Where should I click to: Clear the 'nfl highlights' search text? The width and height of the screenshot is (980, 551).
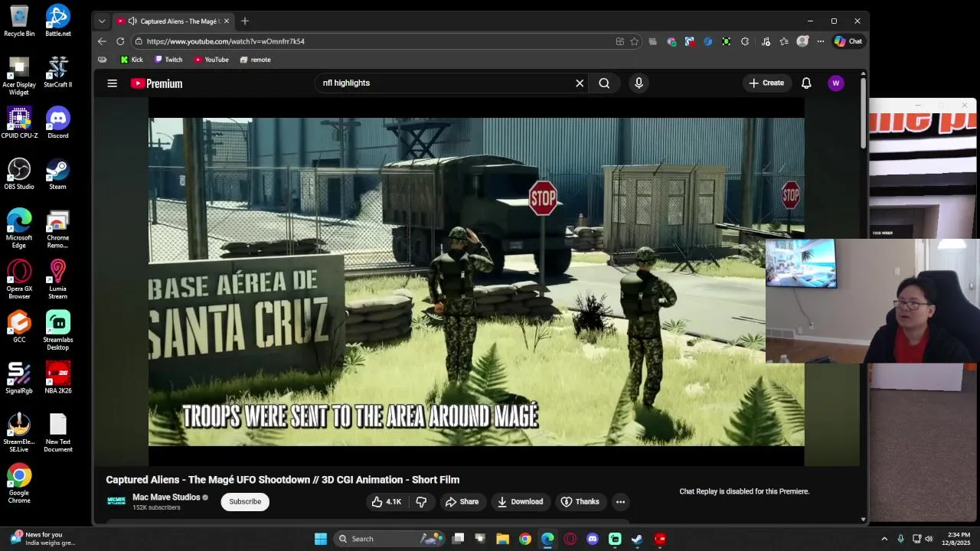[x=580, y=83]
